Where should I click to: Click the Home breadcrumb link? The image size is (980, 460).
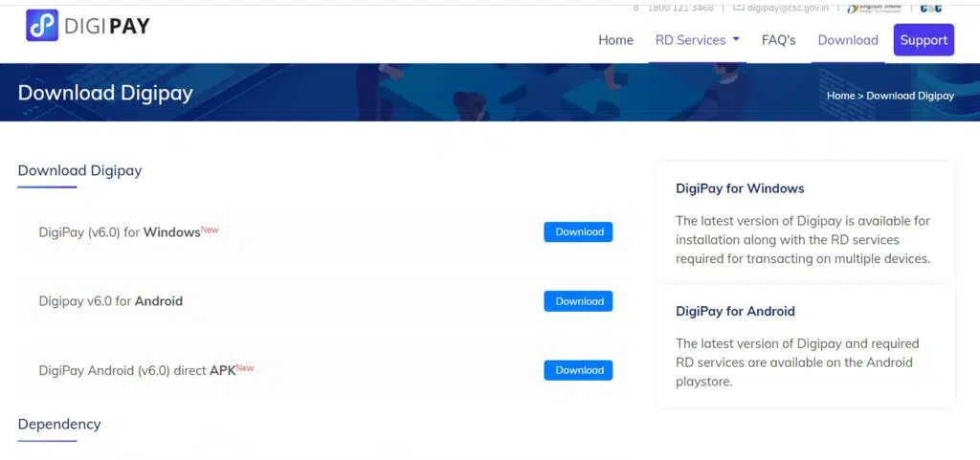[840, 96]
